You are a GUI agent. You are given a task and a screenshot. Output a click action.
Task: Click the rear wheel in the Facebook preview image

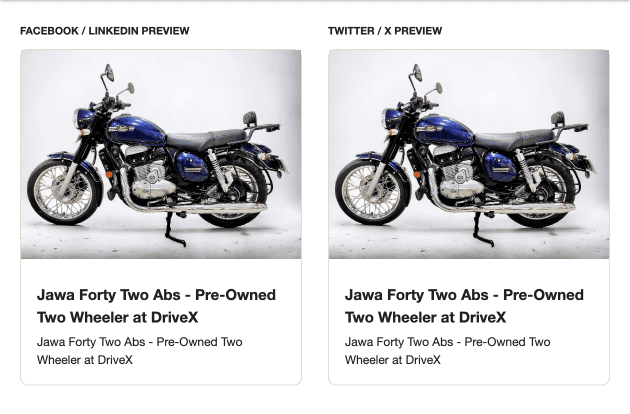coord(237,193)
